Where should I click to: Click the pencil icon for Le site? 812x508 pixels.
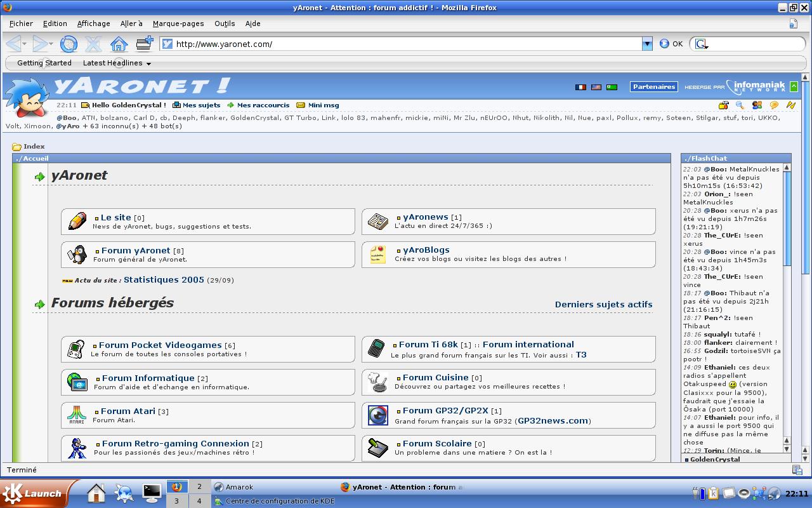[x=77, y=221]
